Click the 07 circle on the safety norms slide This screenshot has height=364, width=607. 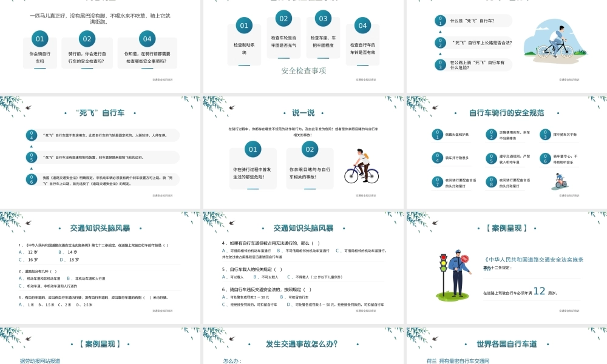coord(438,182)
